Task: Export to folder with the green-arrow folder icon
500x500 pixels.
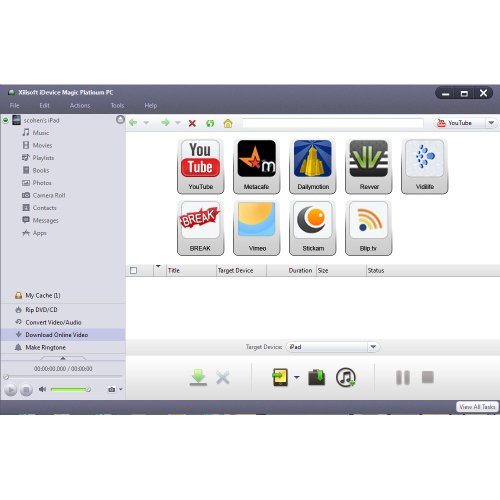Action: (317, 377)
